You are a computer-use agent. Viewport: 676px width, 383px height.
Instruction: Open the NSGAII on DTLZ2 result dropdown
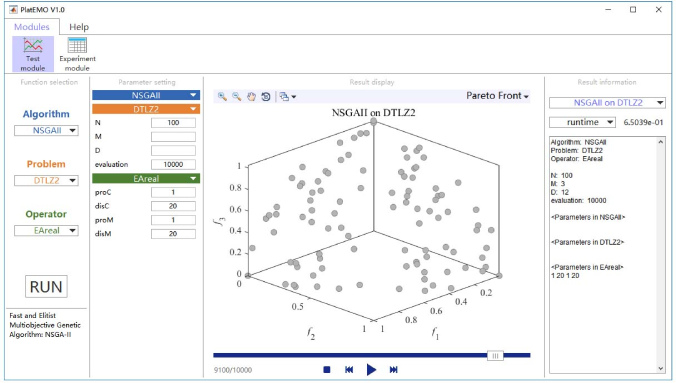tap(607, 103)
